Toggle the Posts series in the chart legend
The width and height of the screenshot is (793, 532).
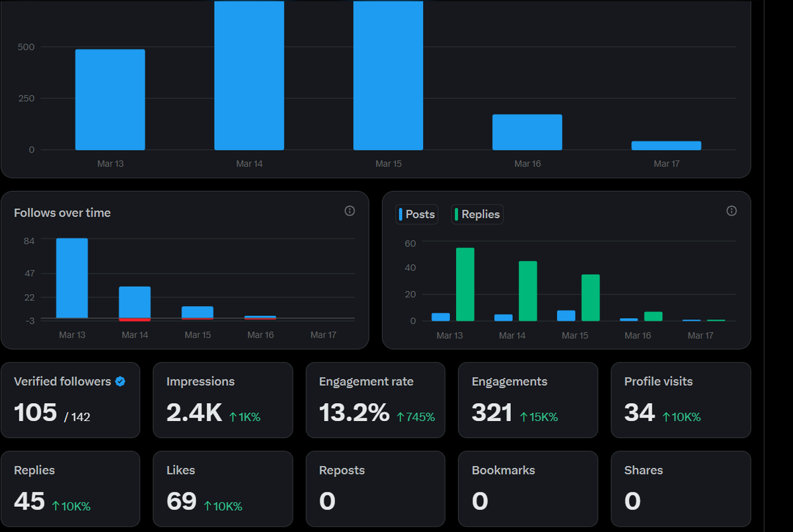pos(417,214)
